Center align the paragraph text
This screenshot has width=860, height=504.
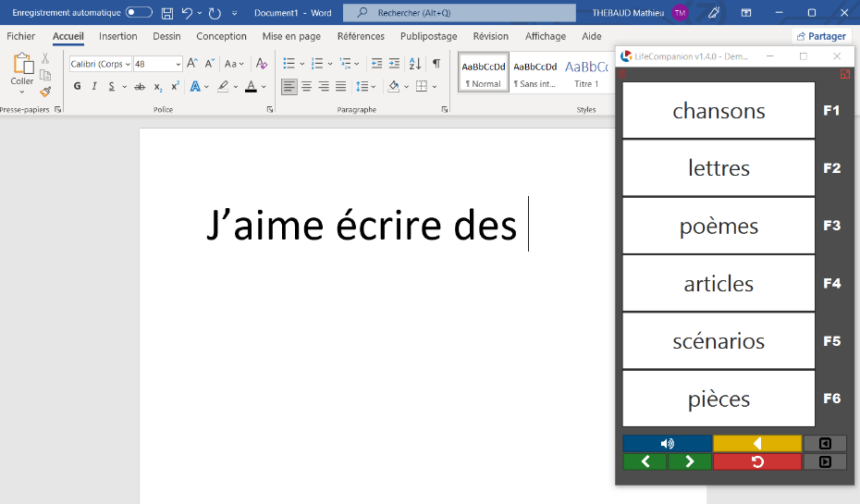tap(306, 86)
